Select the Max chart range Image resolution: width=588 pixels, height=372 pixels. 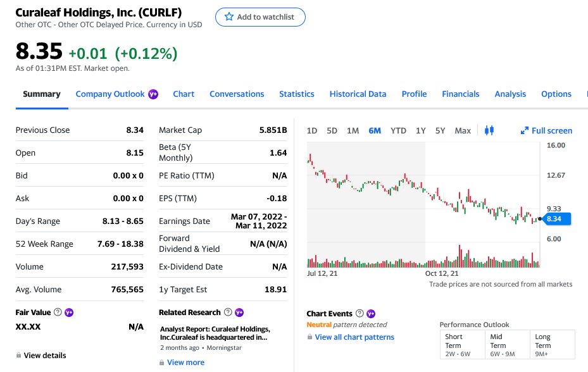coord(463,130)
